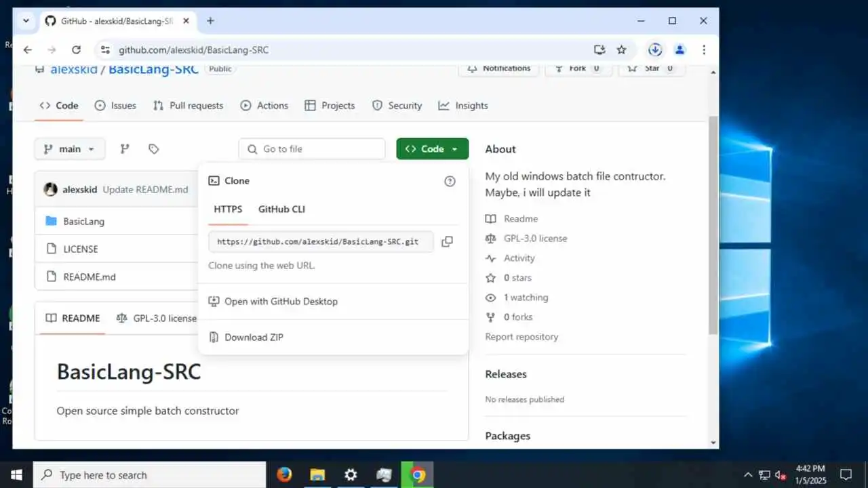Open the notification center icon
Viewport: 868px width, 488px height.
pyautogui.click(x=846, y=474)
